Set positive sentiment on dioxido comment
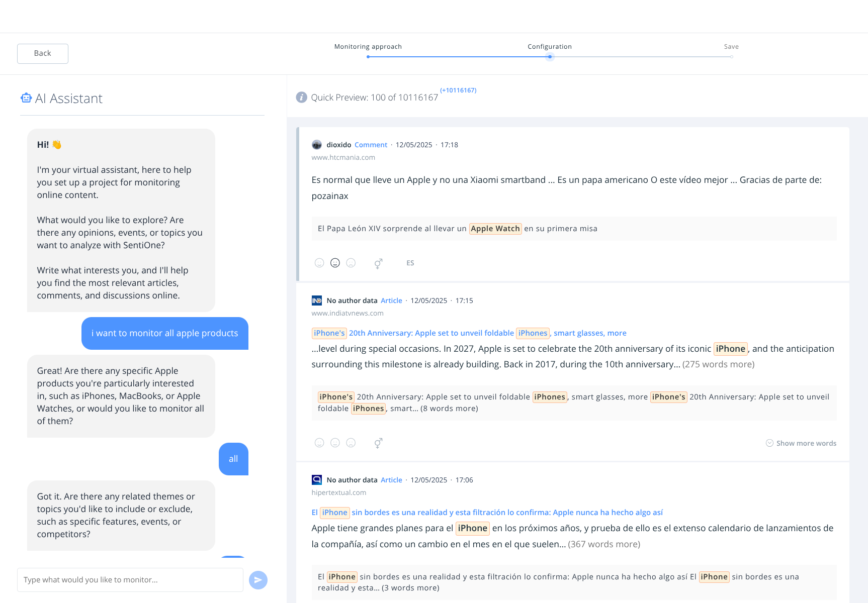868x603 pixels. 319,263
